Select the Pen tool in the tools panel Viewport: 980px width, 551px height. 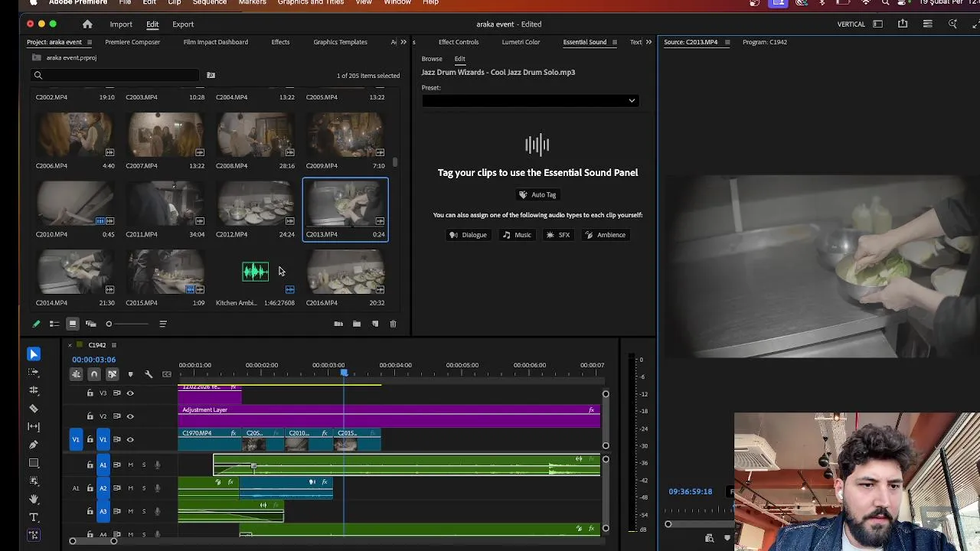[x=34, y=445]
